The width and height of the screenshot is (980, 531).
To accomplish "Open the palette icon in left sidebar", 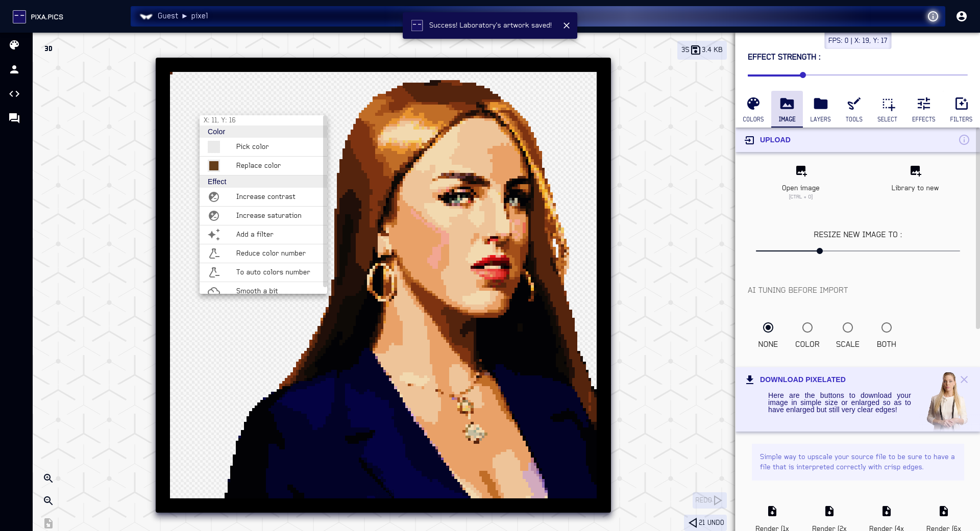I will pyautogui.click(x=14, y=45).
